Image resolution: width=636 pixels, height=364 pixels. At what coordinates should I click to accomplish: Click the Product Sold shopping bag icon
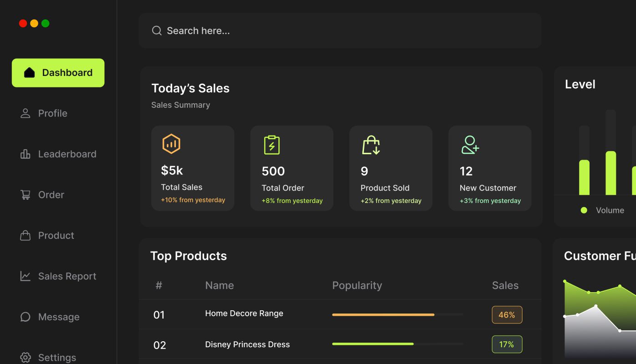pos(371,145)
